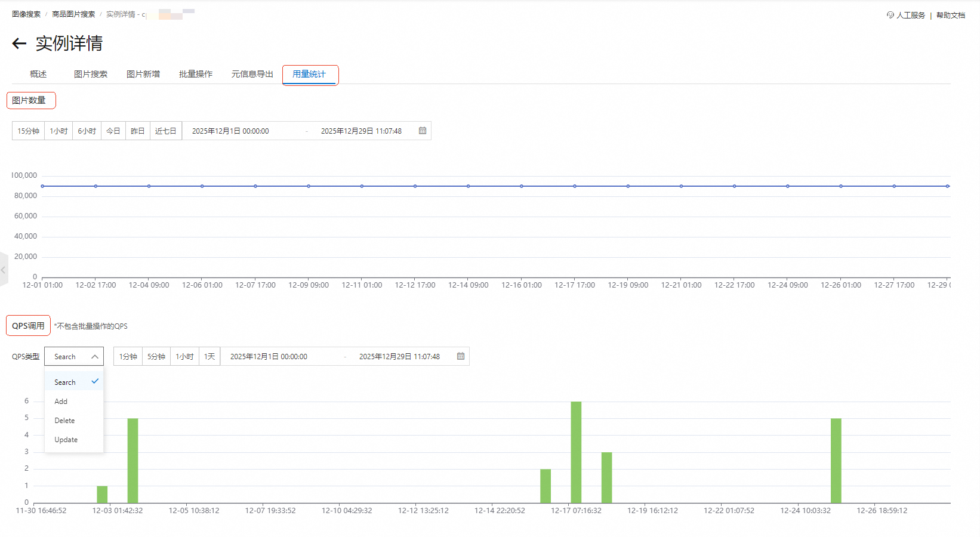The height and width of the screenshot is (537, 980).
Task: Pick 1小时 in the 图片数量 time range
Action: 58,131
